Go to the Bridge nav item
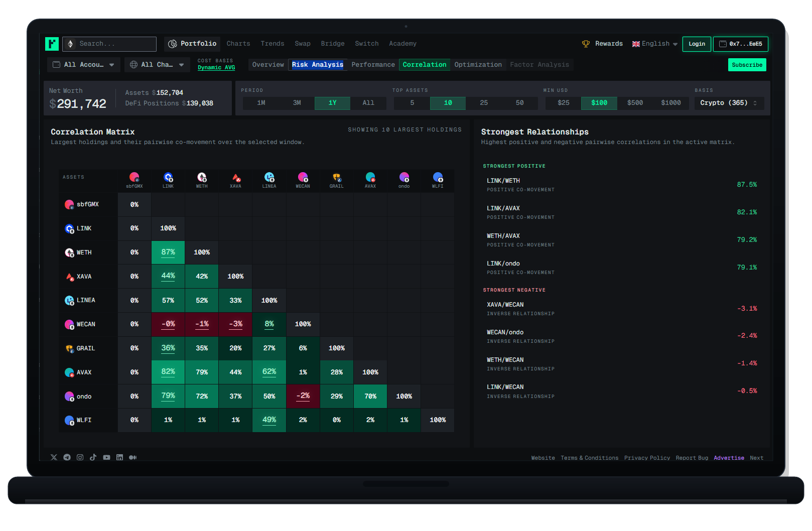 coord(333,44)
